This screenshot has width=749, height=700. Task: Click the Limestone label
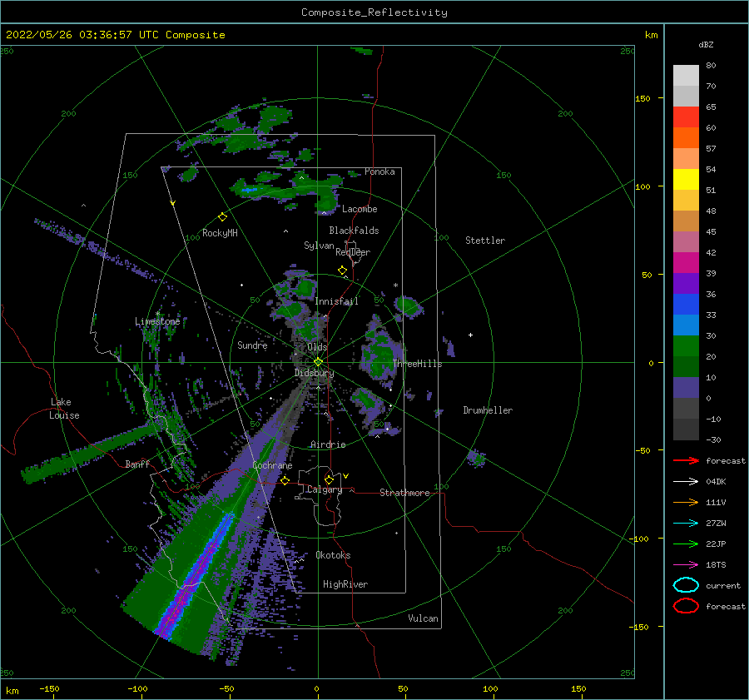click(157, 321)
